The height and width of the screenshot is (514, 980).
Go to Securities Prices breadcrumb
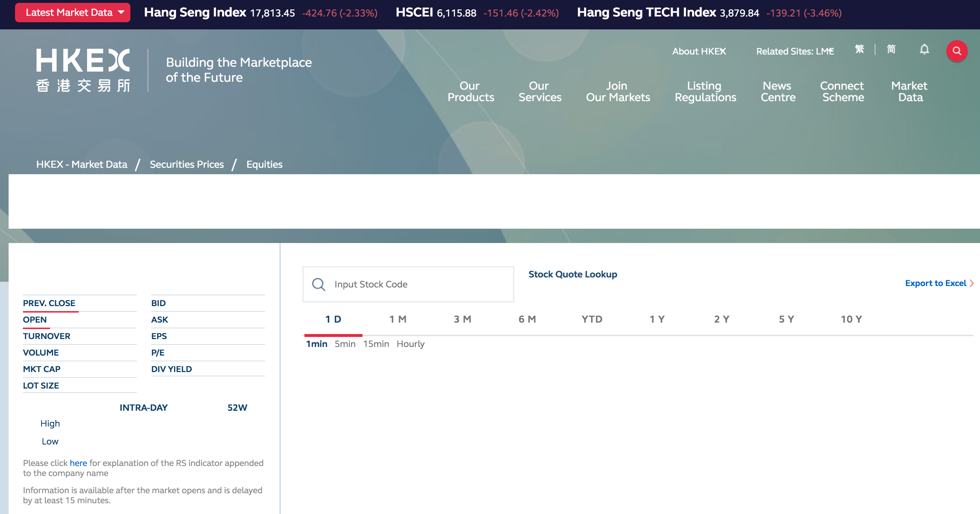(187, 164)
